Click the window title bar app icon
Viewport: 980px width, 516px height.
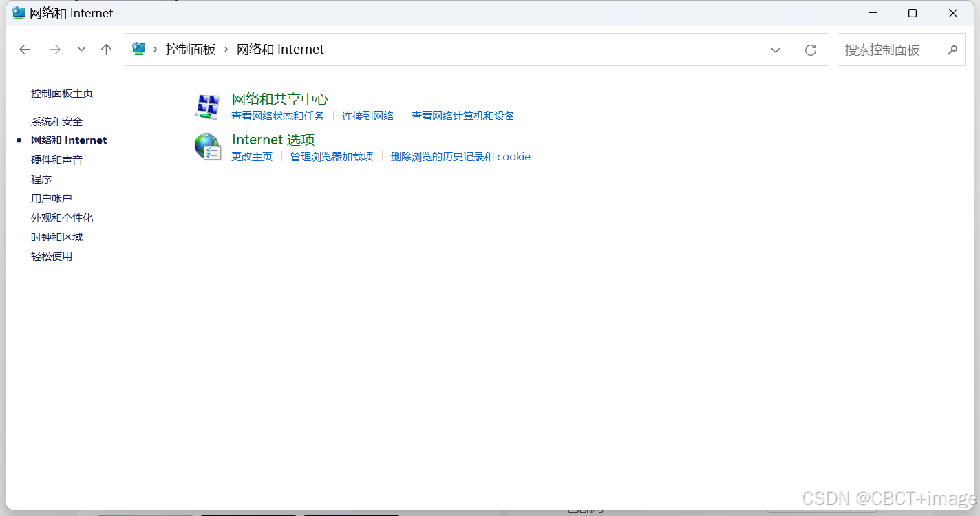click(19, 13)
